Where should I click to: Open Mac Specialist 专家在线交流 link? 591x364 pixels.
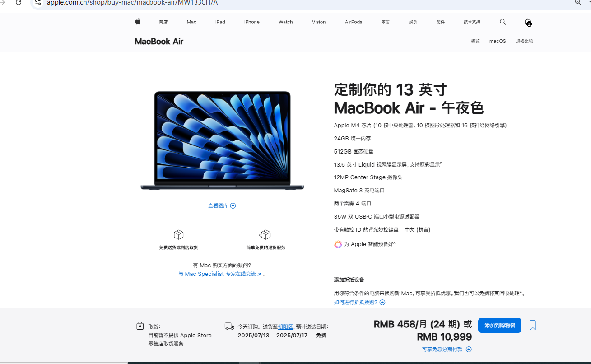(x=220, y=274)
